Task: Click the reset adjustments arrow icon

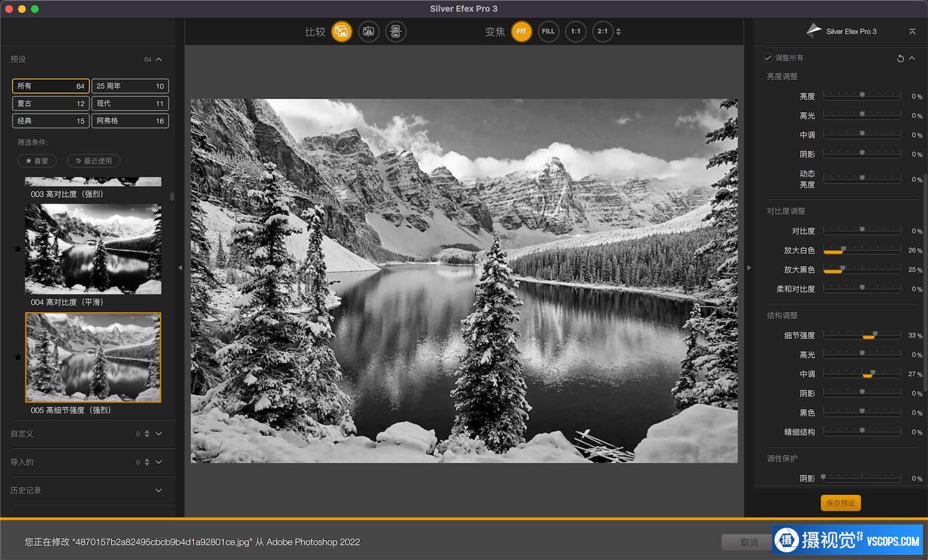Action: click(x=900, y=59)
